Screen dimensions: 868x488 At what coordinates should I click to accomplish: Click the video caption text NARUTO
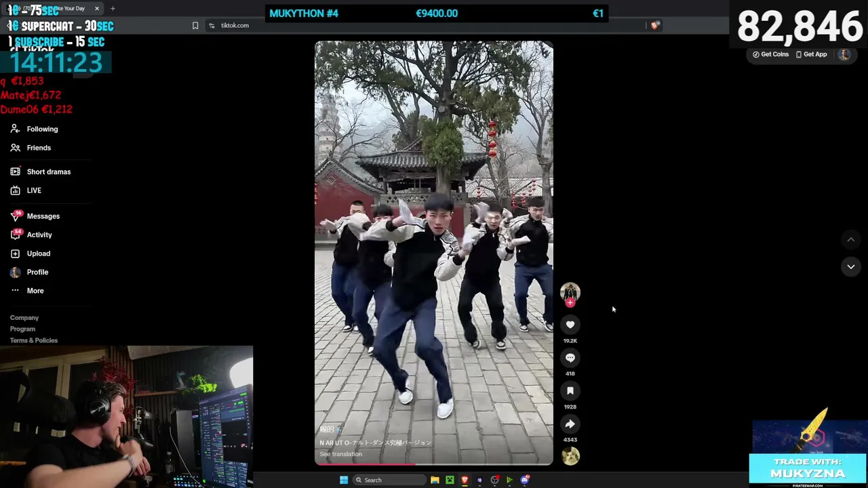click(x=375, y=443)
